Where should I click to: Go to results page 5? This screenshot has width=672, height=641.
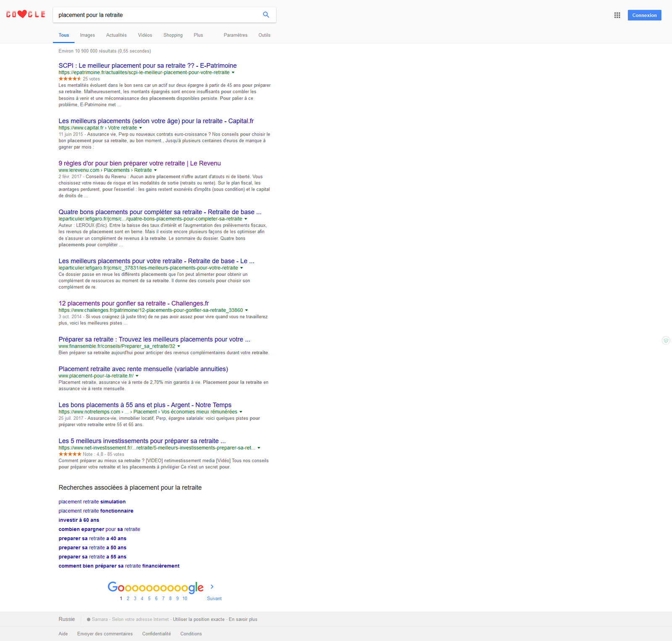click(x=149, y=599)
